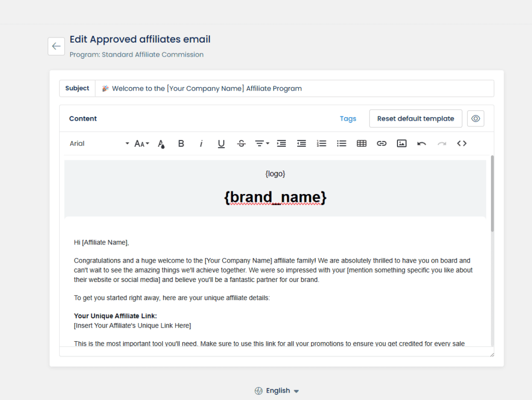This screenshot has width=532, height=400.
Task: Toggle italic text style
Action: (201, 144)
